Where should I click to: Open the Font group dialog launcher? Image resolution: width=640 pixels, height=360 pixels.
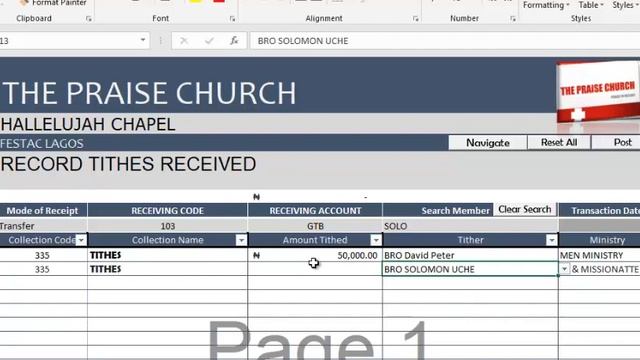[232, 19]
